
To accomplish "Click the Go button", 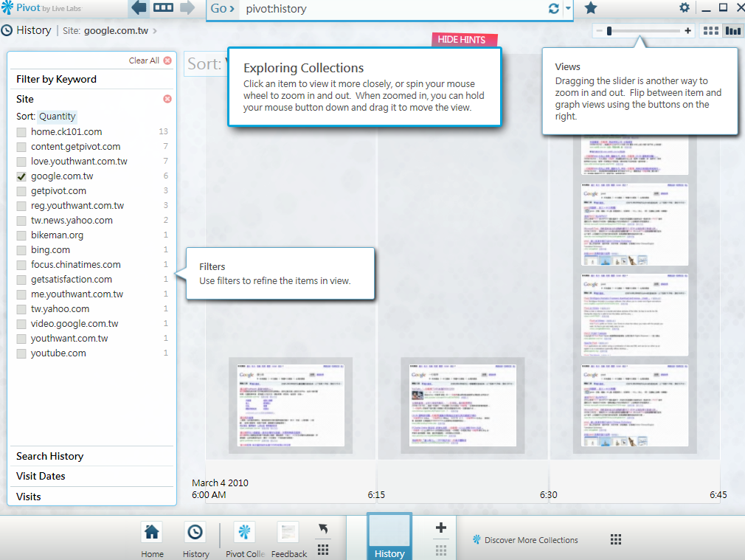I will tap(222, 9).
